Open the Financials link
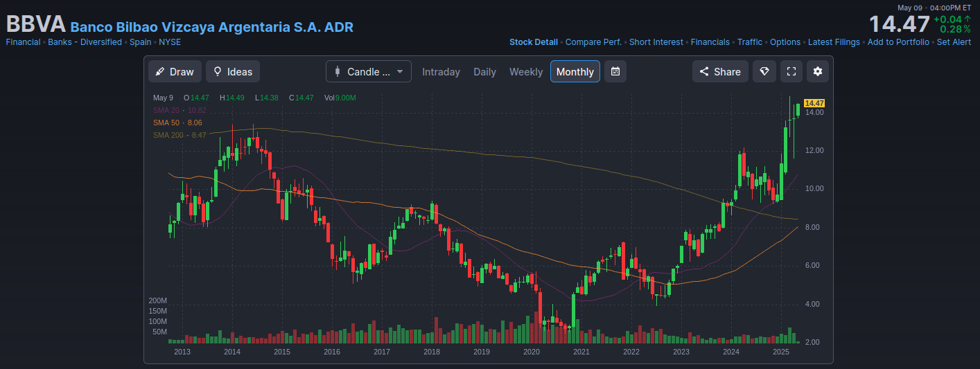The width and height of the screenshot is (980, 369). point(710,42)
